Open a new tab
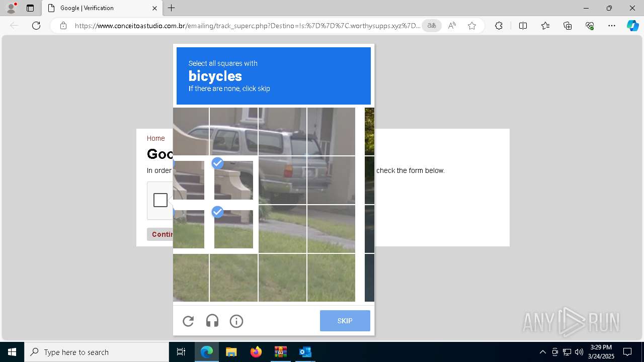Image resolution: width=644 pixels, height=362 pixels. 172,8
